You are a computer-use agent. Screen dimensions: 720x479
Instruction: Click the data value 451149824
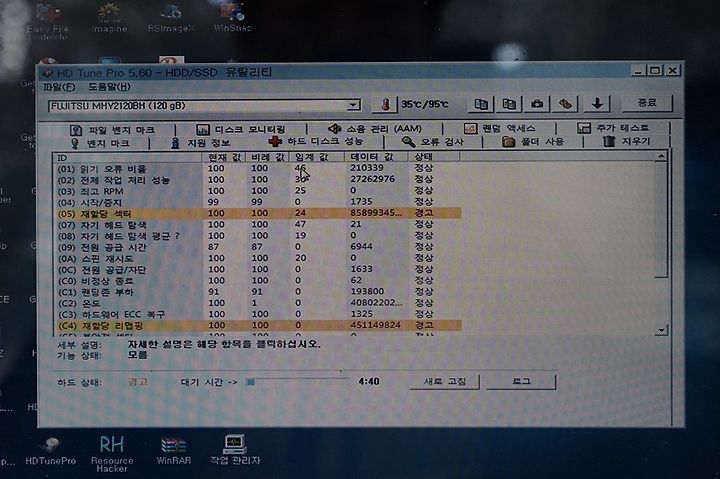click(375, 325)
